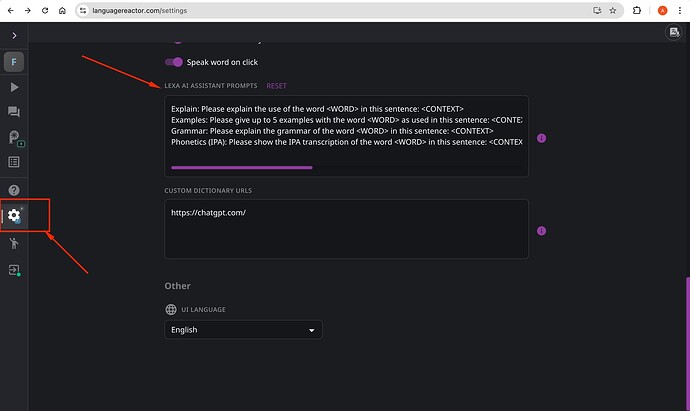Screen dimensions: 690x411
Task: Open the UI Language dropdown
Action: click(243, 330)
